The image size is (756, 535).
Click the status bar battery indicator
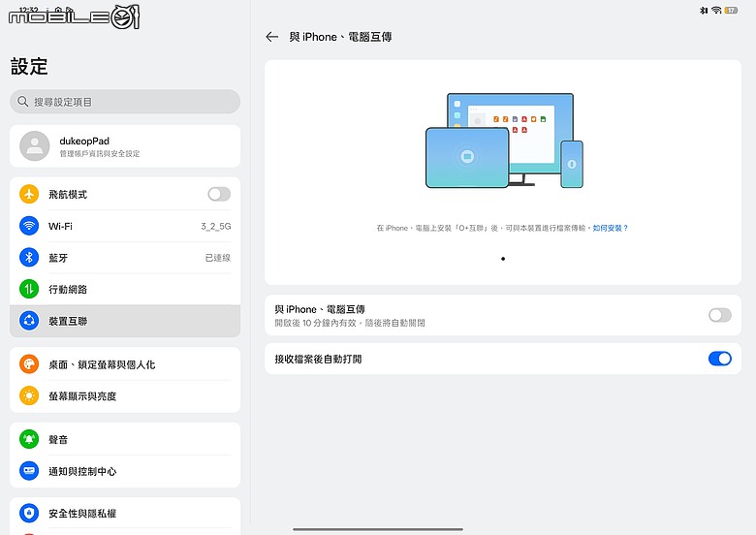[x=731, y=10]
